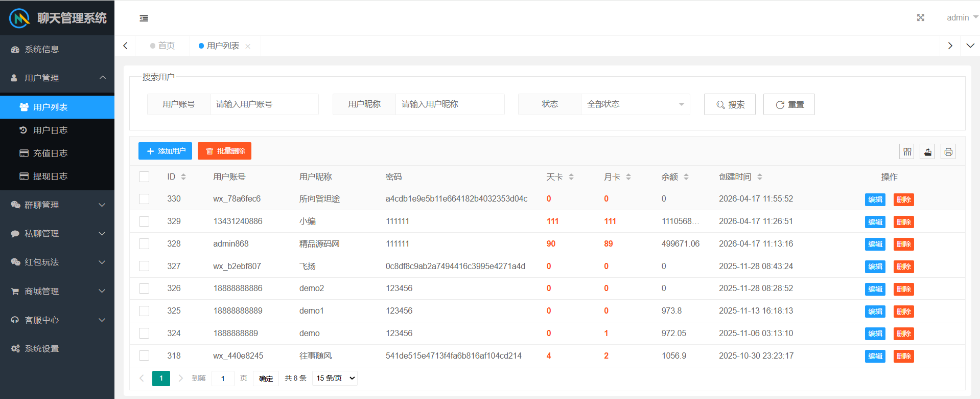Click the 添加用户 button
Screen dimensions: 980x399
(165, 151)
